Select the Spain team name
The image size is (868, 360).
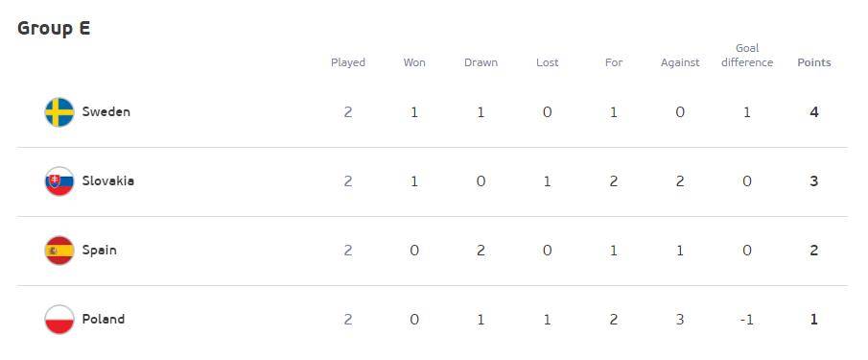[x=99, y=251]
